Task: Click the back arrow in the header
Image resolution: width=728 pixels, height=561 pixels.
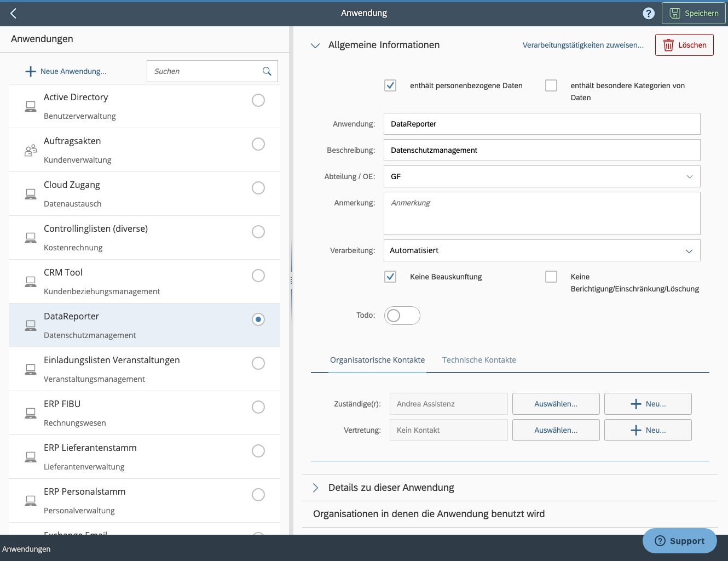Action: tap(13, 13)
